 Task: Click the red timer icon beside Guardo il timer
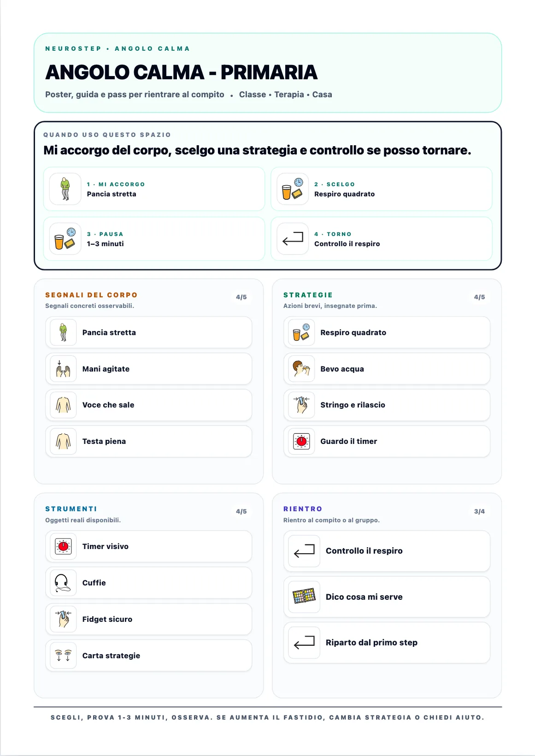301,441
